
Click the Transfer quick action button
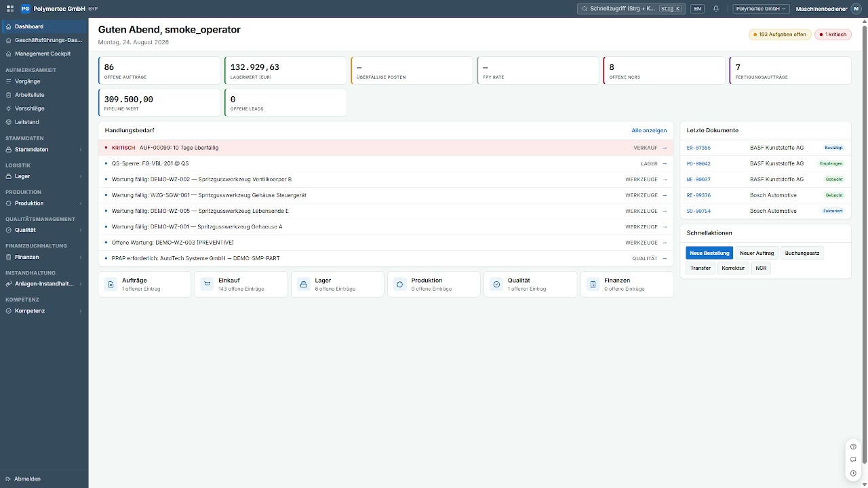pyautogui.click(x=701, y=268)
